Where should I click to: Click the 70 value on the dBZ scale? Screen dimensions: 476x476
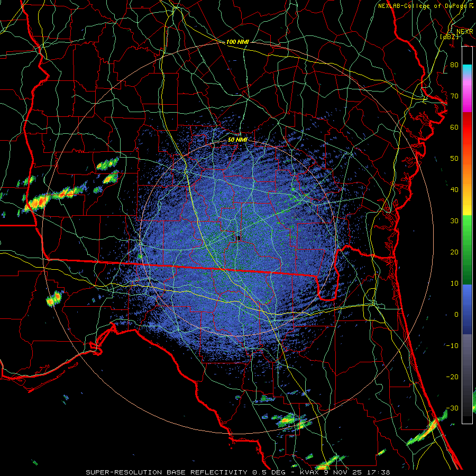tap(454, 96)
